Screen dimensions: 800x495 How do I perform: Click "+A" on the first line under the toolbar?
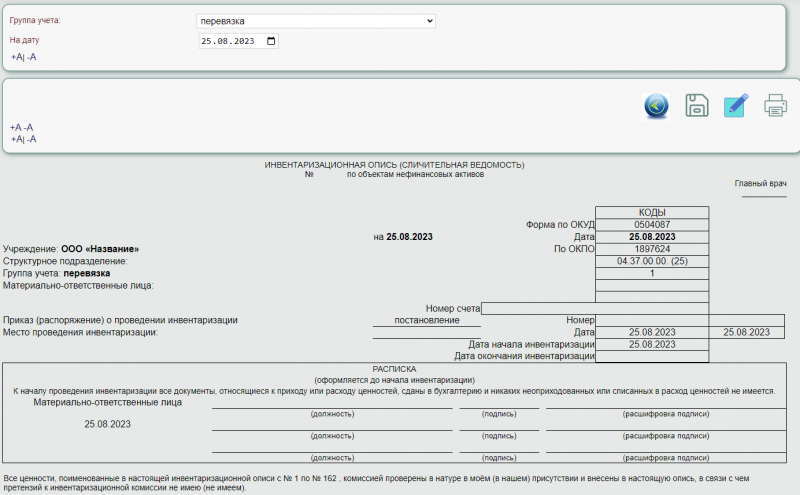pyautogui.click(x=16, y=128)
